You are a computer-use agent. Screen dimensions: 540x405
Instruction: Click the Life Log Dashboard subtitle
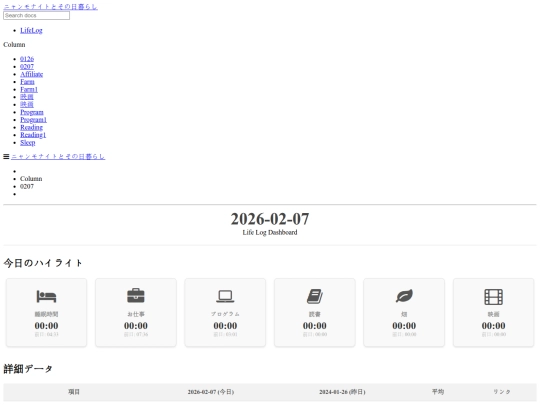tap(270, 232)
